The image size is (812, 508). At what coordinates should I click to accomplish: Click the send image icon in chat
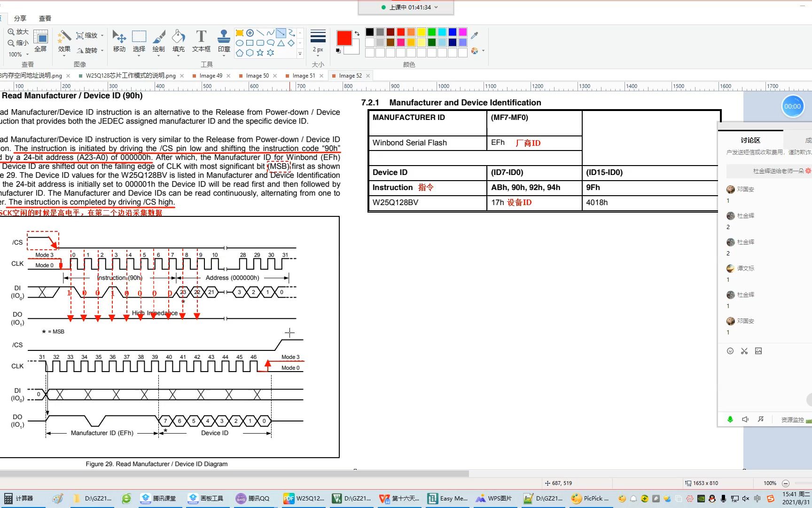tap(758, 351)
